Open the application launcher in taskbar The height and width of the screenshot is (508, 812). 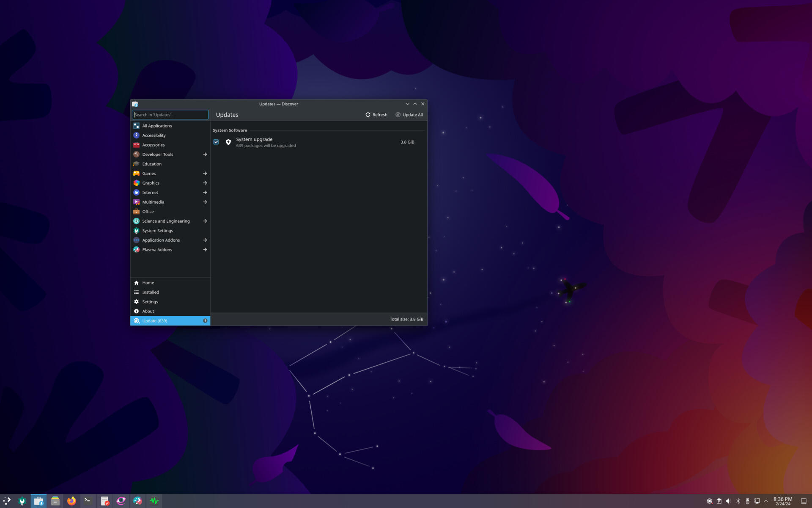point(7,501)
